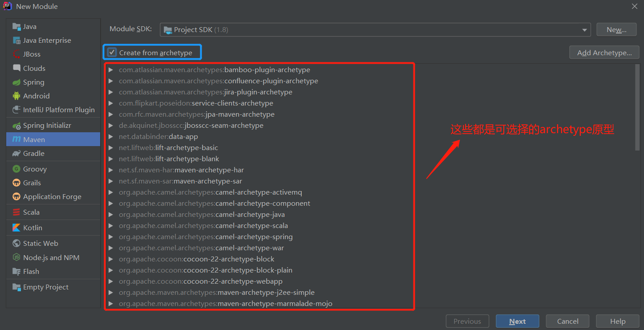Click the Gradle elephant icon

[16, 154]
